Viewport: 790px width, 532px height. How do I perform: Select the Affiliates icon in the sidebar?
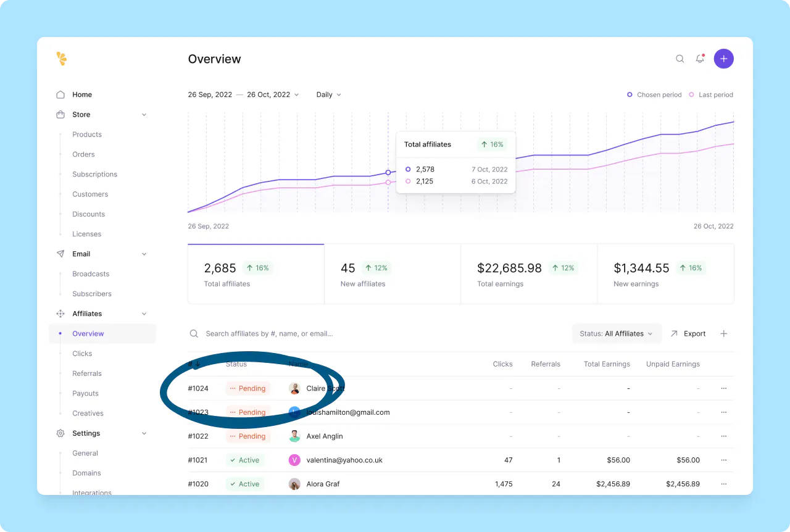[60, 314]
